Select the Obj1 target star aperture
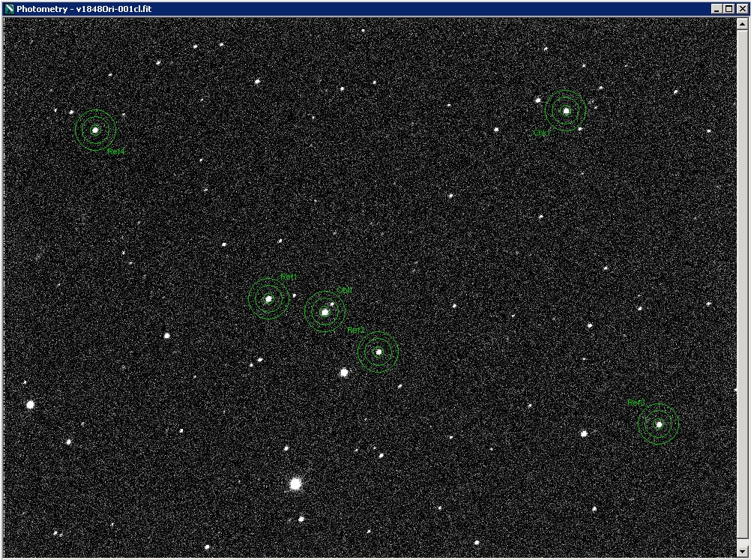 (325, 312)
